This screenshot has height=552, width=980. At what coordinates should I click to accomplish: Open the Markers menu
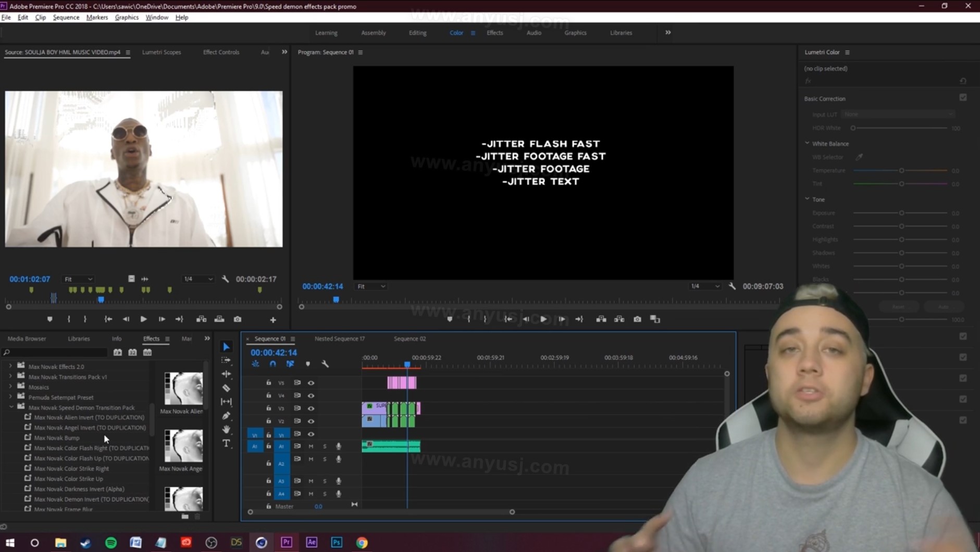97,17
